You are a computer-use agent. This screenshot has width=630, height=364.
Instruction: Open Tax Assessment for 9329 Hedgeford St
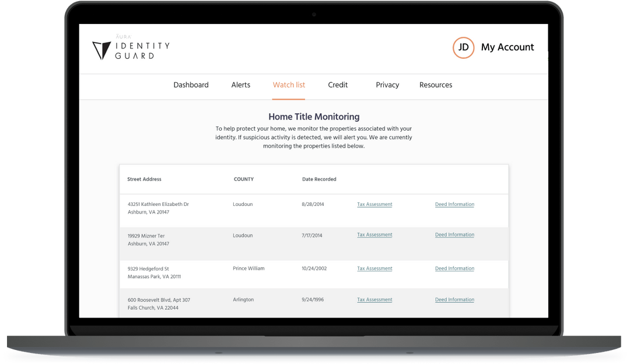click(374, 268)
